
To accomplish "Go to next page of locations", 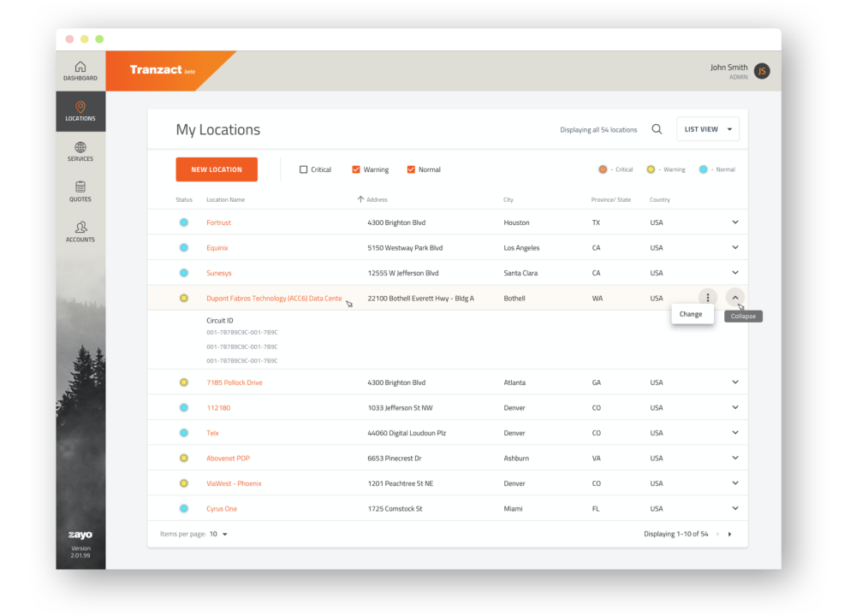I will coord(729,534).
